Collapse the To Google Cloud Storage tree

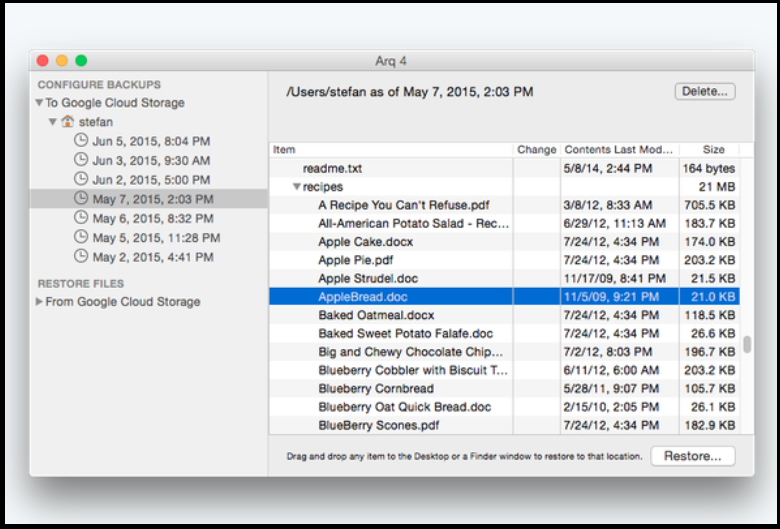pos(39,103)
